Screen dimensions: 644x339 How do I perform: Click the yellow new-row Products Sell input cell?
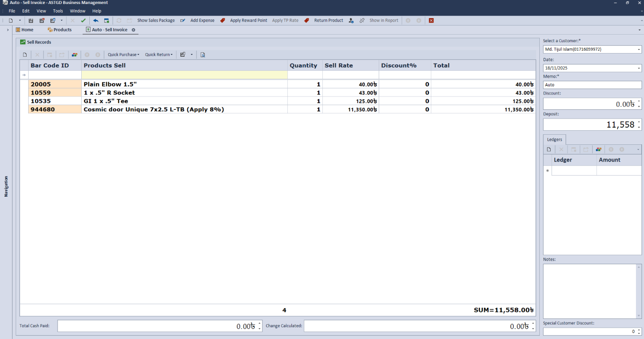point(184,75)
